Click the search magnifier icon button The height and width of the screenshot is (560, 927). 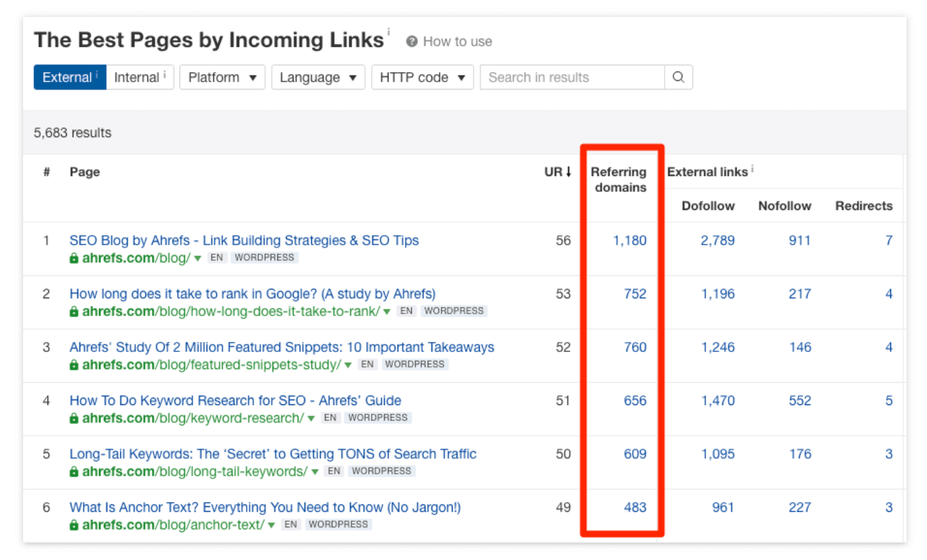(678, 77)
